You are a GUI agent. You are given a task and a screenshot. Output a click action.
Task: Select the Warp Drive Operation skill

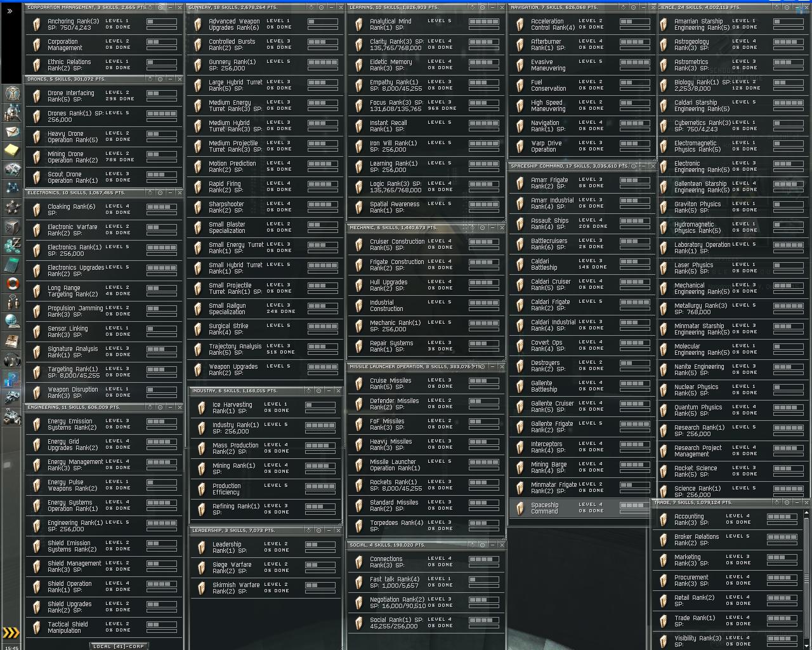[582, 147]
